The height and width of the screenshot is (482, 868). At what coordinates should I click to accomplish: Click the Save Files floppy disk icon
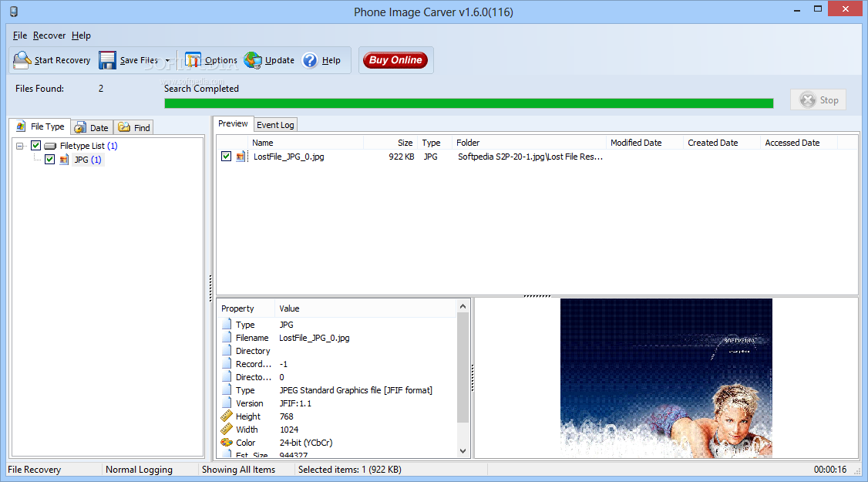[107, 60]
